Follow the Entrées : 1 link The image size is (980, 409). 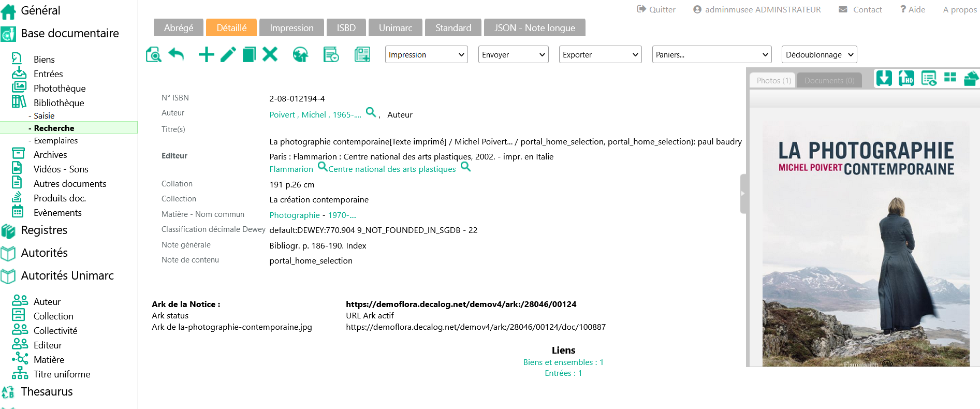coord(563,373)
